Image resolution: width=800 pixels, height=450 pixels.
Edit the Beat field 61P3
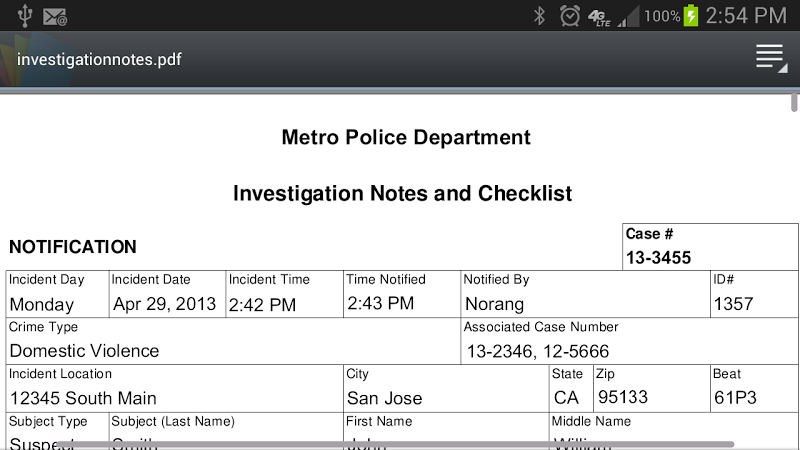754,388
